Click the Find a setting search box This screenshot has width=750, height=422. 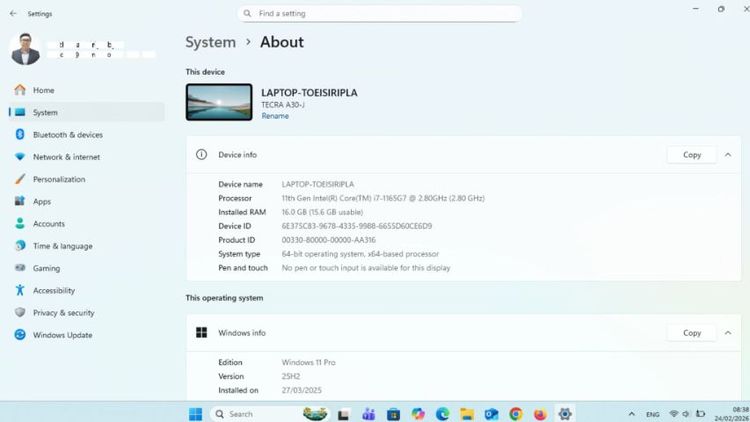tap(379, 13)
